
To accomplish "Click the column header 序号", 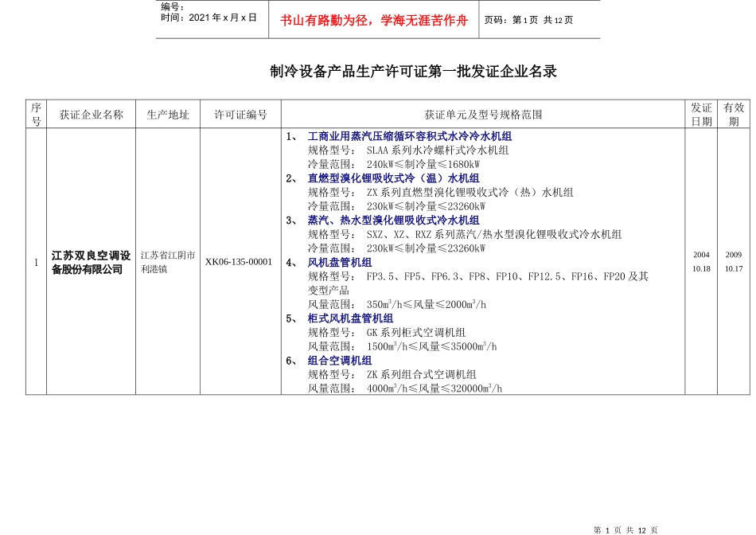I will click(36, 115).
